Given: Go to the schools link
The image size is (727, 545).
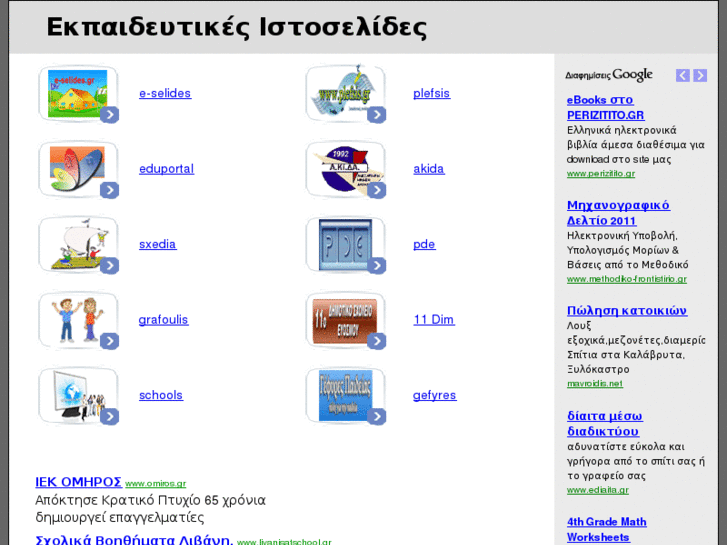Looking at the screenshot, I should tap(161, 395).
